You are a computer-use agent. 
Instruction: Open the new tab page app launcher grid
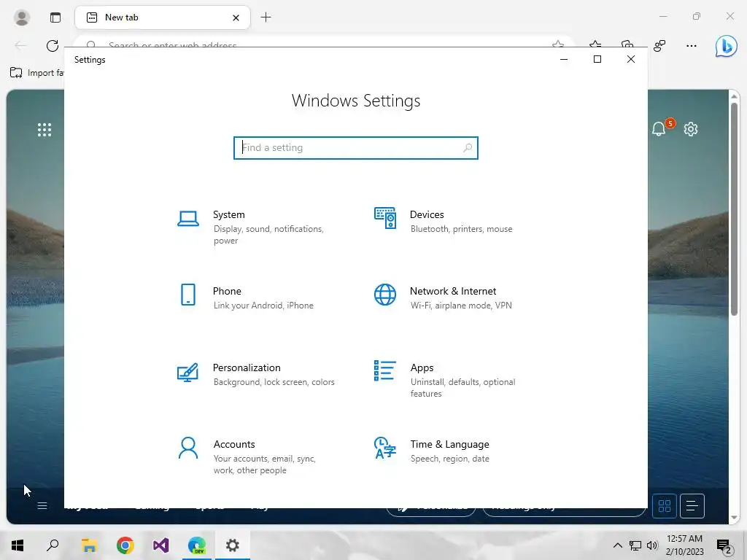coord(44,130)
